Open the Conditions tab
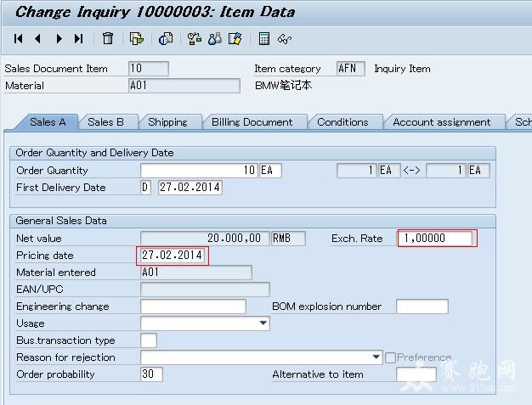 point(342,122)
